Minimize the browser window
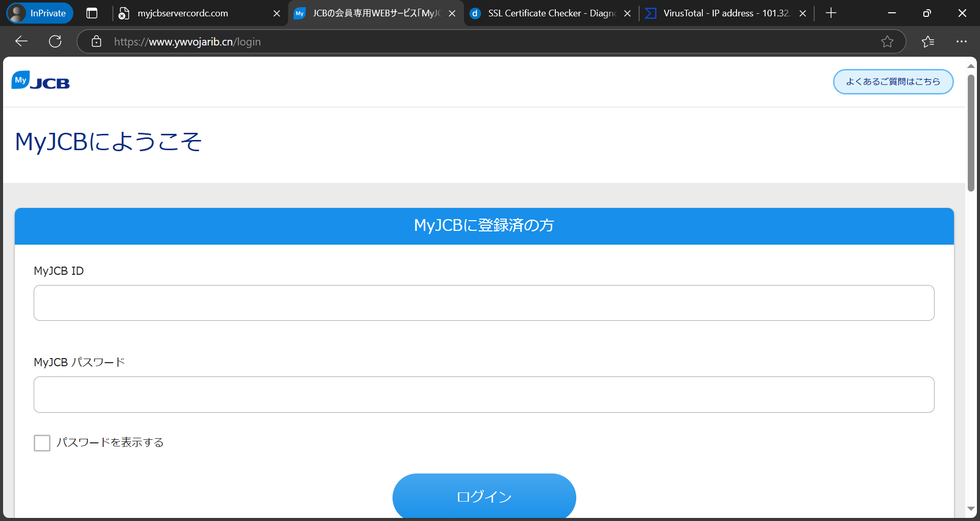The width and height of the screenshot is (980, 521). tap(892, 13)
